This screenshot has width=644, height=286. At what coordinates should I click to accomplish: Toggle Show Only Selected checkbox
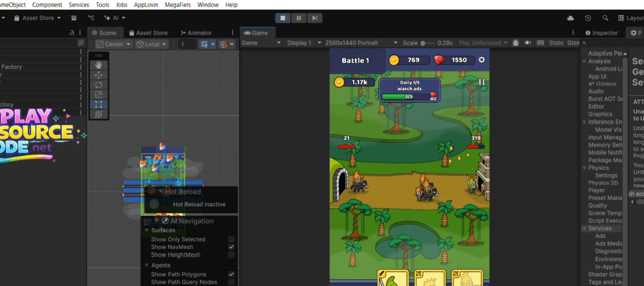tap(231, 239)
